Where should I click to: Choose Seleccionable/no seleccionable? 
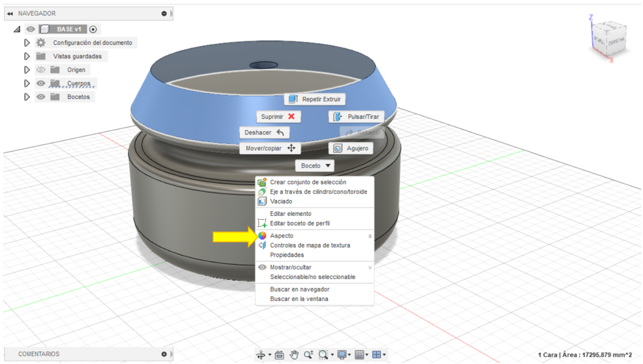(x=314, y=277)
